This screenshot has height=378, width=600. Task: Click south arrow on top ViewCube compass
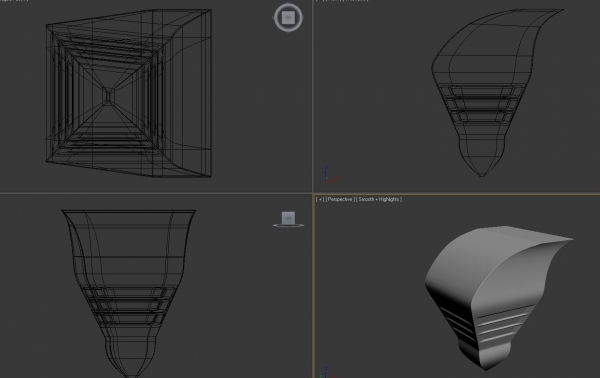(288, 31)
